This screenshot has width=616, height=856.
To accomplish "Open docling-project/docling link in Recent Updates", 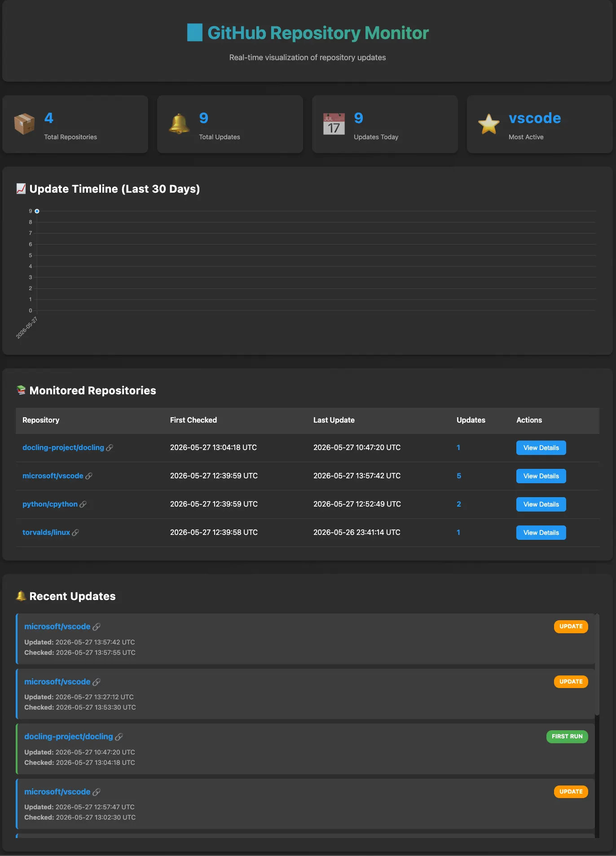I will click(69, 737).
